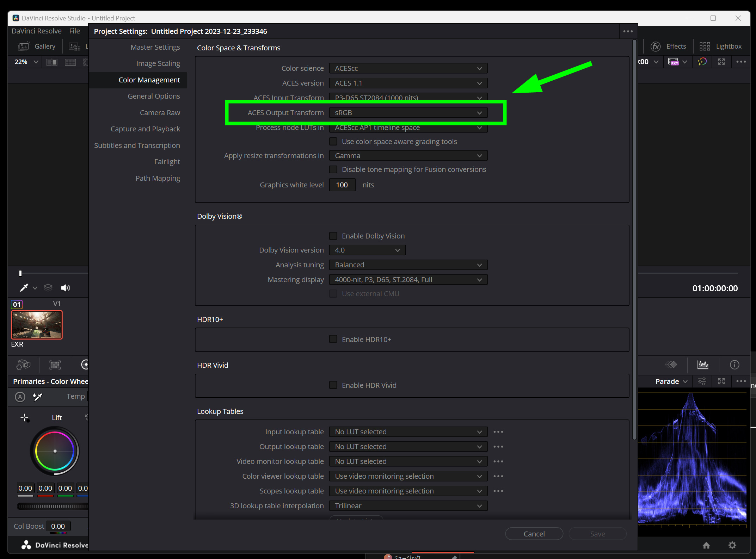Viewport: 756px width, 559px height.
Task: Click the Effects fx icon
Action: point(655,46)
